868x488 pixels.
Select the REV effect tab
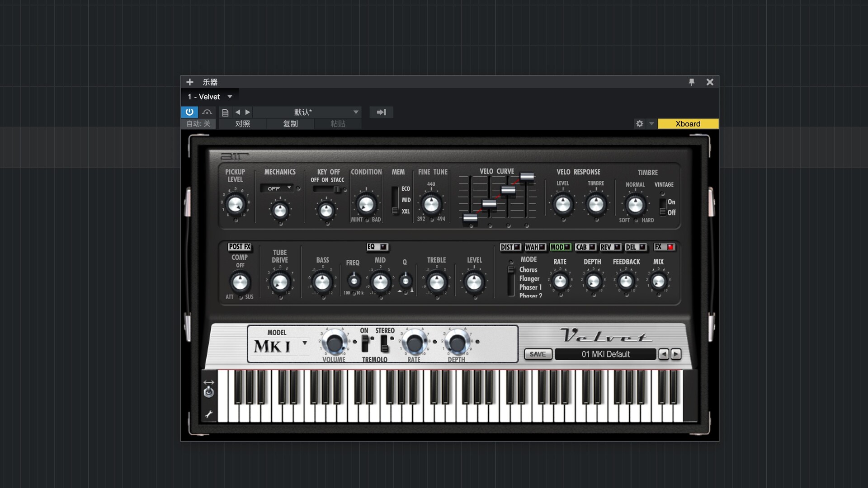[606, 247]
